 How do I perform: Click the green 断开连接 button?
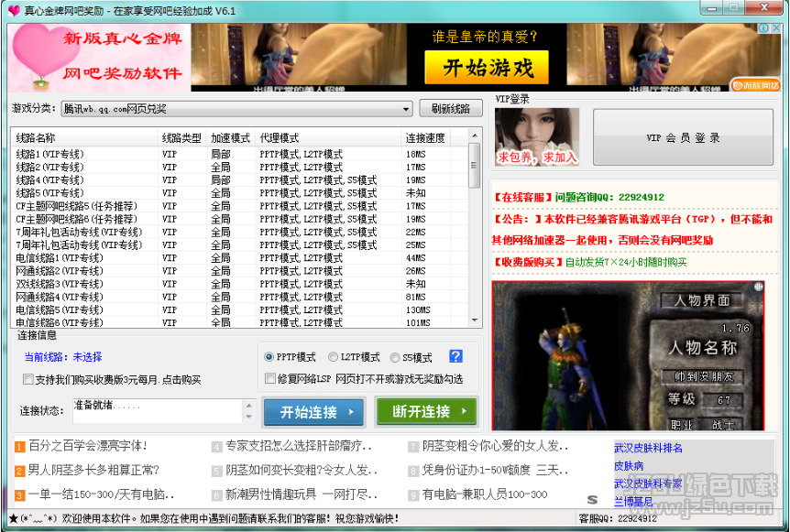click(x=426, y=412)
